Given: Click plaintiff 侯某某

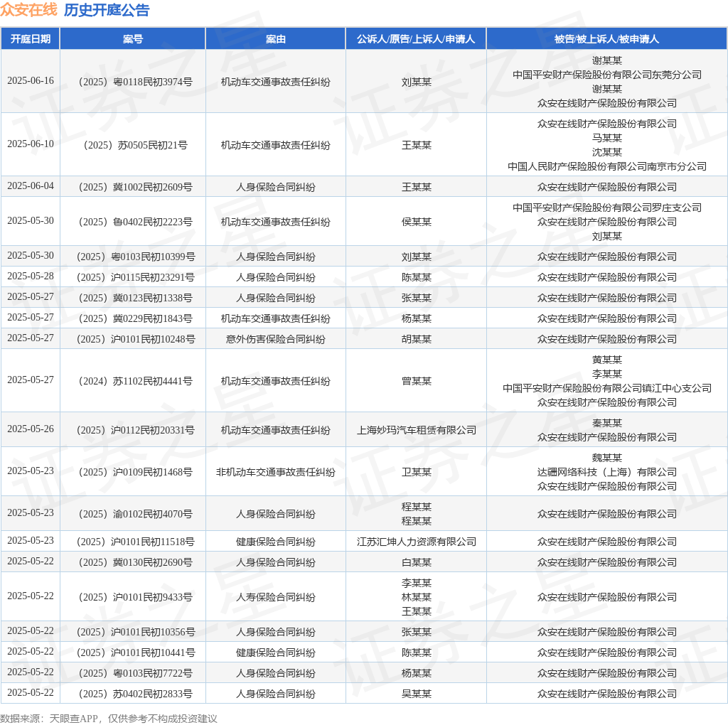Looking at the screenshot, I should point(417,222).
